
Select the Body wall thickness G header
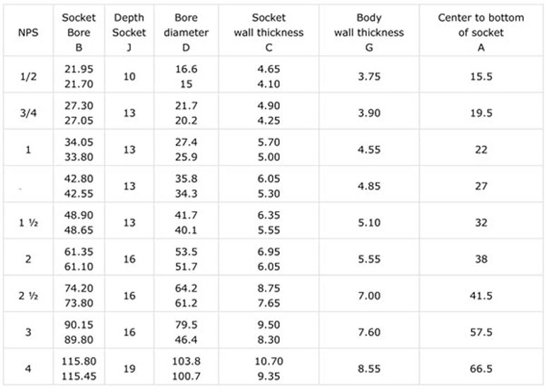tap(369, 32)
